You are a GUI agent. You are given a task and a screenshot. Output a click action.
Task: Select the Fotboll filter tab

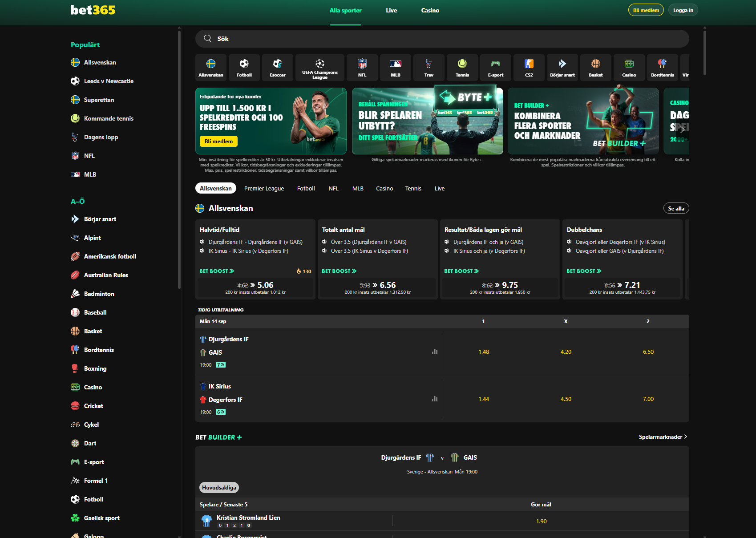click(306, 188)
